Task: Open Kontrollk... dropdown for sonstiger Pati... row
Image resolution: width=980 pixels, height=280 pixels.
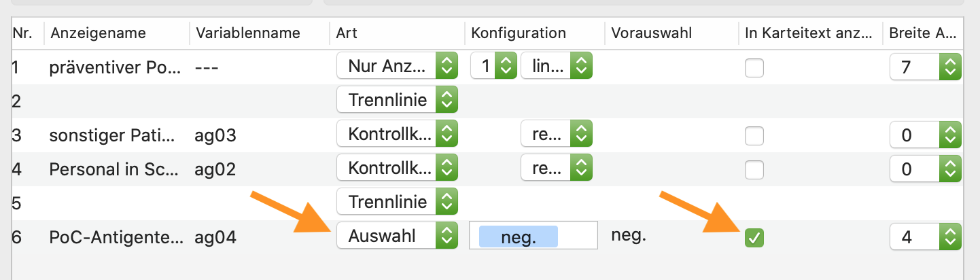Action: [398, 135]
